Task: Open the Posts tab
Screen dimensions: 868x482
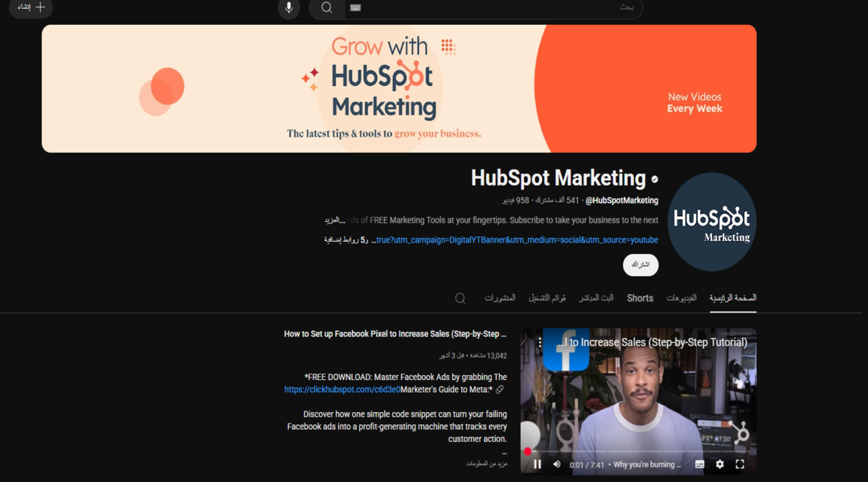Action: pos(500,298)
